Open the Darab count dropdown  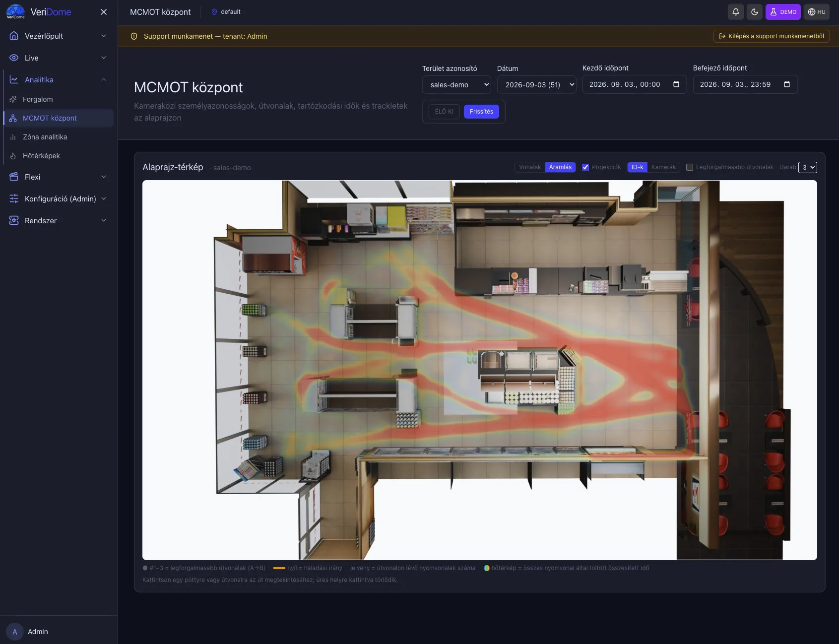point(808,167)
